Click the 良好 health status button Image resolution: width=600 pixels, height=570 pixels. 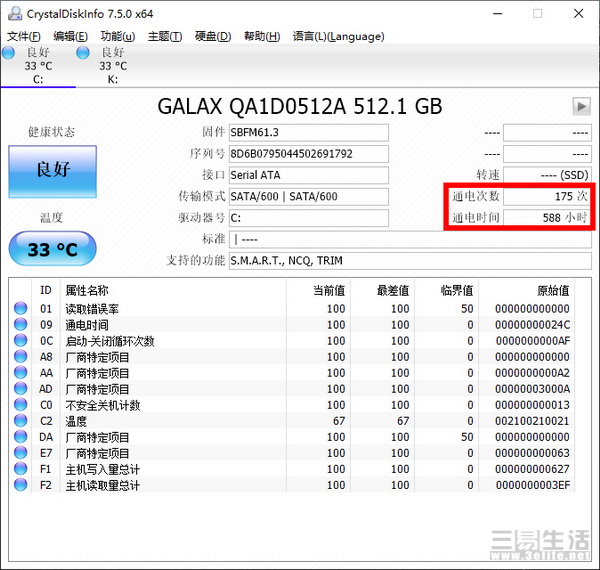pyautogui.click(x=52, y=171)
